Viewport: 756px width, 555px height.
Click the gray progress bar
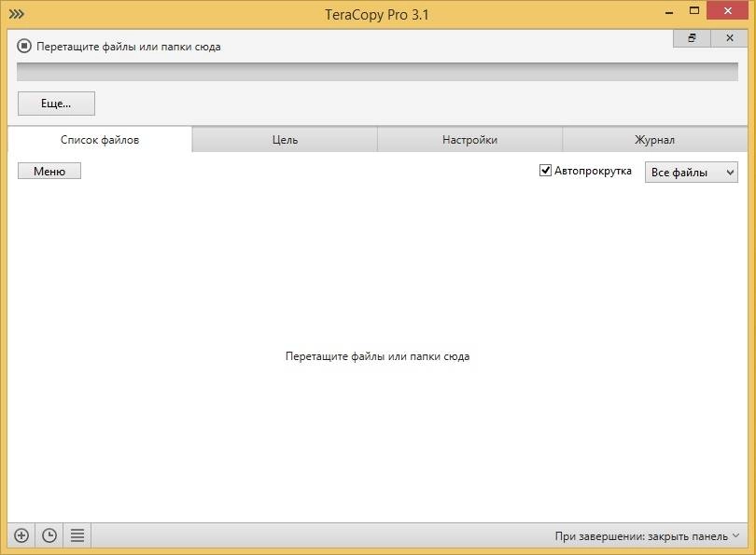tap(377, 72)
